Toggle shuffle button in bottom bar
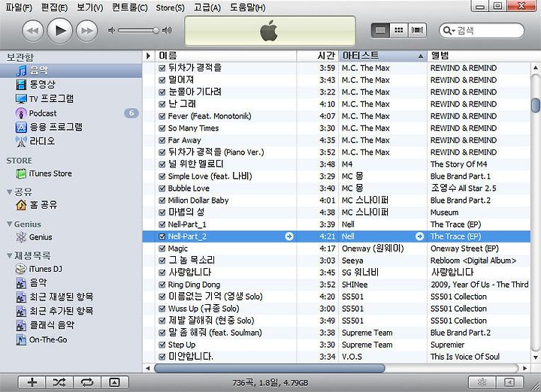Screen dimensions: 541x392 59,382
